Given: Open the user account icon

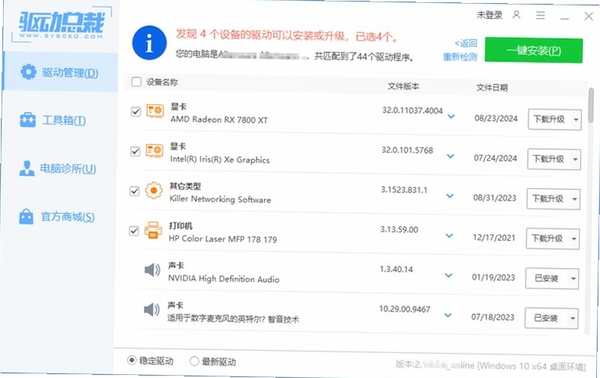Looking at the screenshot, I should [x=516, y=15].
